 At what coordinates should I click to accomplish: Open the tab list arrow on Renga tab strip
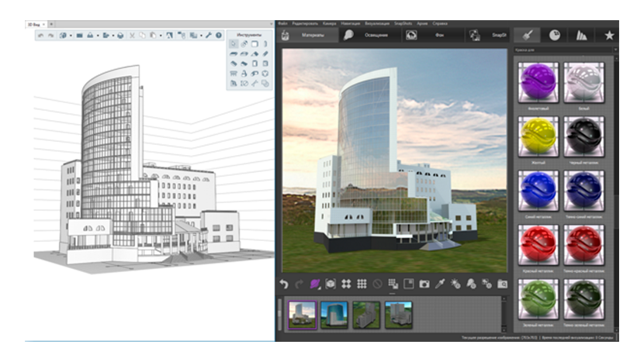point(271,24)
